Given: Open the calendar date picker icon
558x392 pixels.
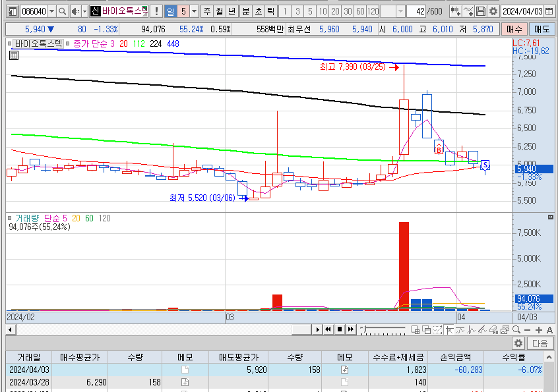Looking at the screenshot, I should tap(549, 11).
